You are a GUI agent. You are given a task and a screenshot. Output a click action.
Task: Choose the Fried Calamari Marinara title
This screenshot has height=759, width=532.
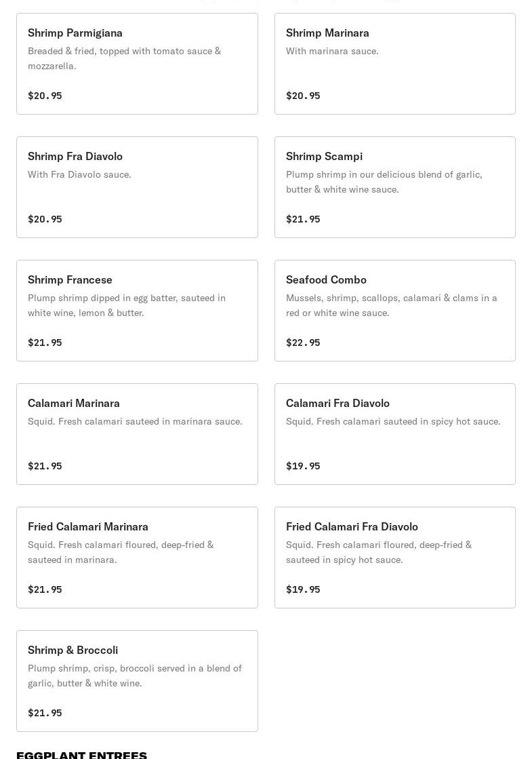click(x=88, y=526)
